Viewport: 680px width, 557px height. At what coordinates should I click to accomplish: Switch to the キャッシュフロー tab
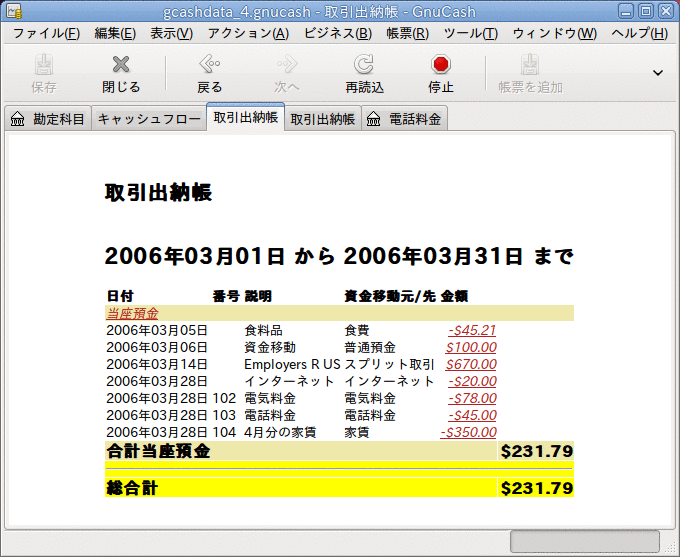click(149, 119)
